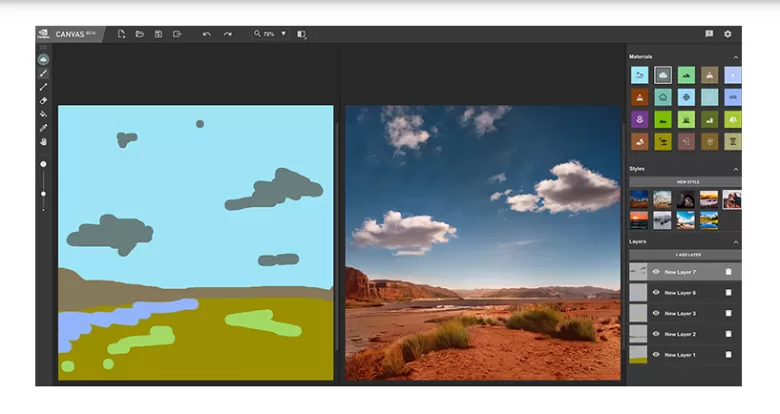
Task: Collapse the Materials panel
Action: [736, 57]
